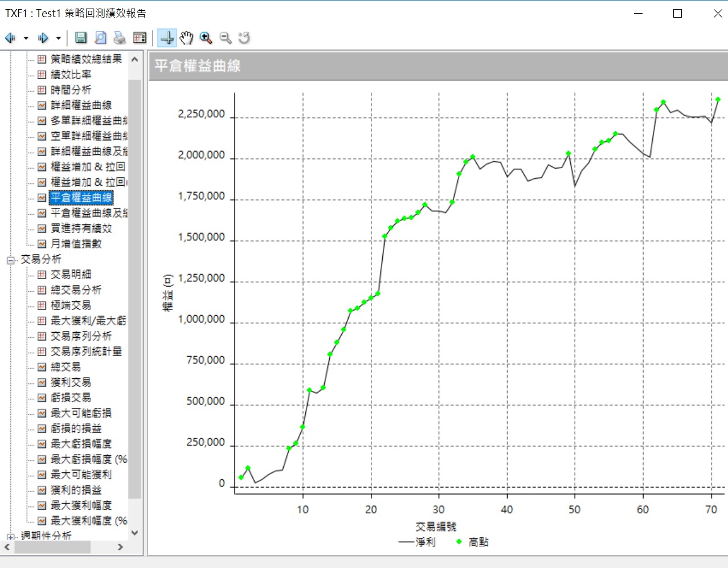The image size is (728, 568).
Task: Select the crosshair pointer tool
Action: coord(167,38)
